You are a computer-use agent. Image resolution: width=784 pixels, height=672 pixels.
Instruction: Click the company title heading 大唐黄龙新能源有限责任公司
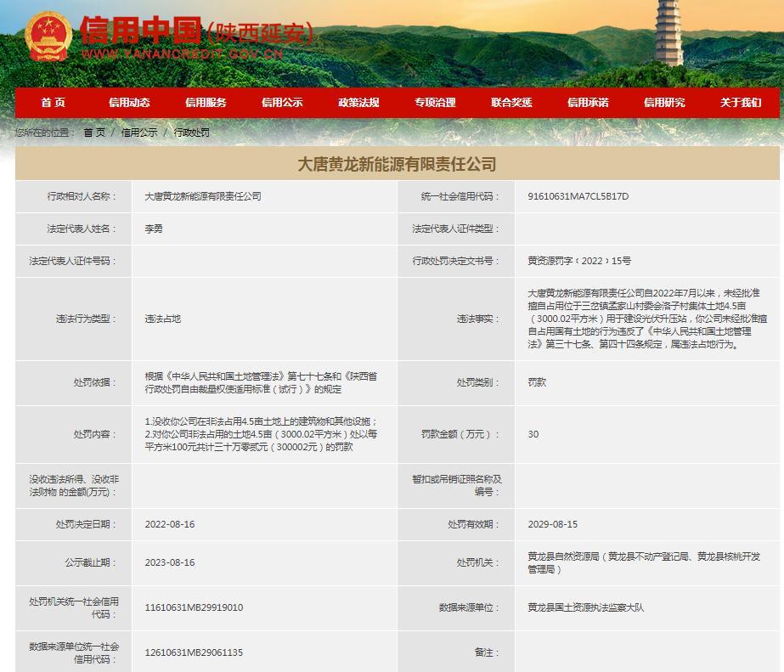(397, 164)
